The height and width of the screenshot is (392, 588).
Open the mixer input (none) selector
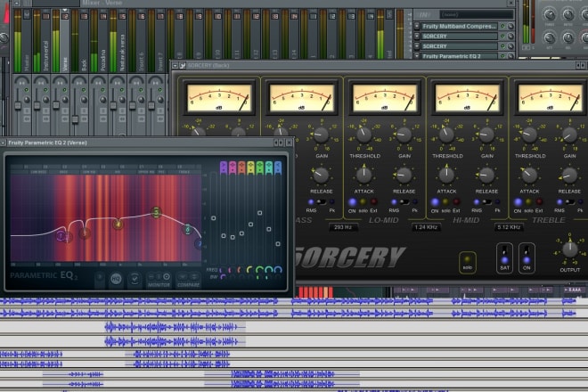477,14
